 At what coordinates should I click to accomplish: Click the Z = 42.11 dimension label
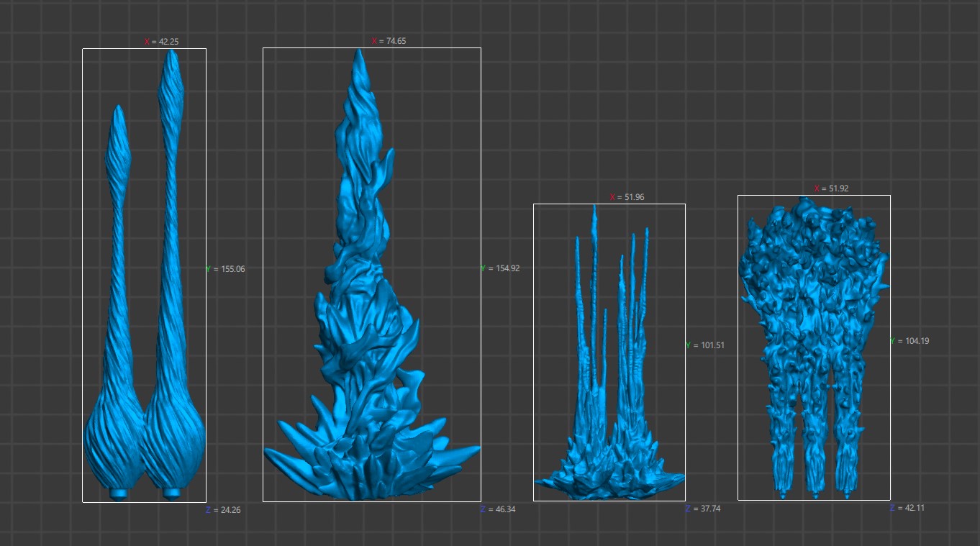click(x=907, y=508)
